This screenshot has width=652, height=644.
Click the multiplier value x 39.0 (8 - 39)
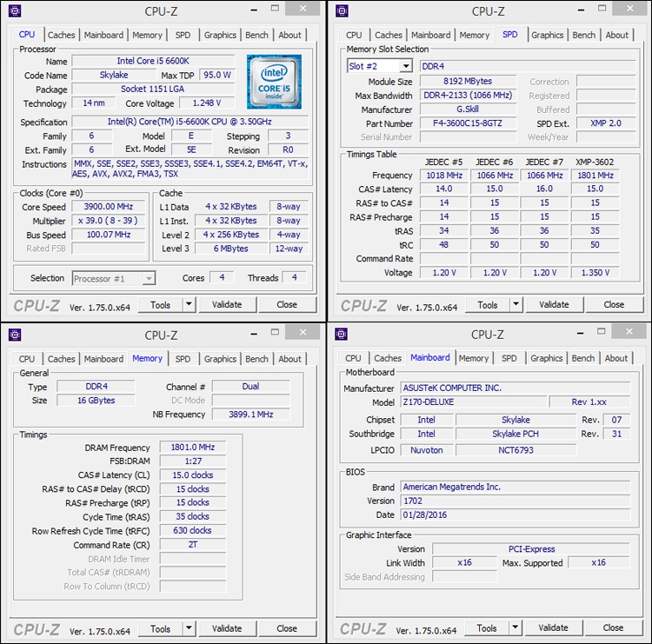[x=109, y=221]
